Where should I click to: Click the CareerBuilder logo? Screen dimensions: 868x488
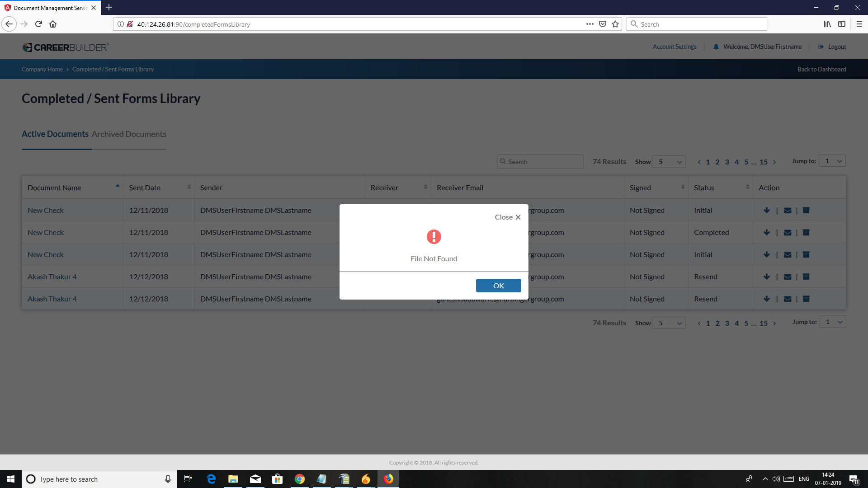click(66, 47)
